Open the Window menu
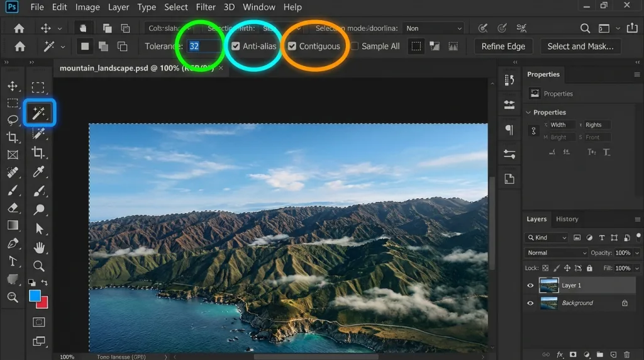Screen dimensions: 644x360 (x=258, y=7)
